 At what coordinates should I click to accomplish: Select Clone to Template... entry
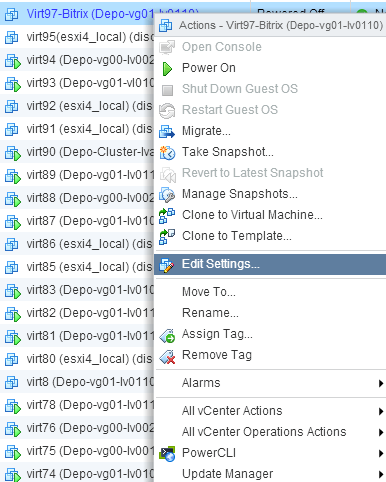271,236
